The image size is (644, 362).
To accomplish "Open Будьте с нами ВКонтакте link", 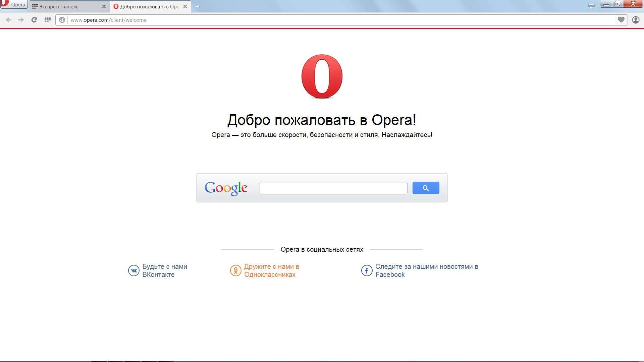I will click(x=165, y=270).
